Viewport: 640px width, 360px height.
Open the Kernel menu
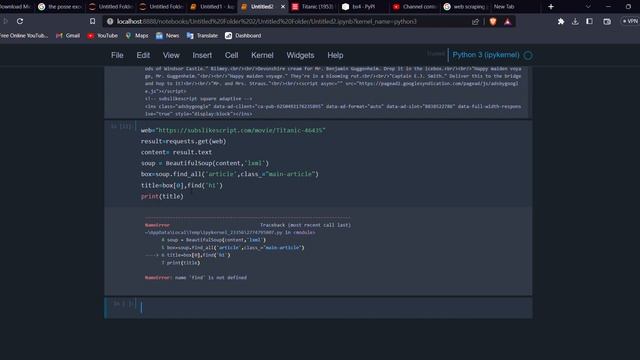(x=262, y=55)
